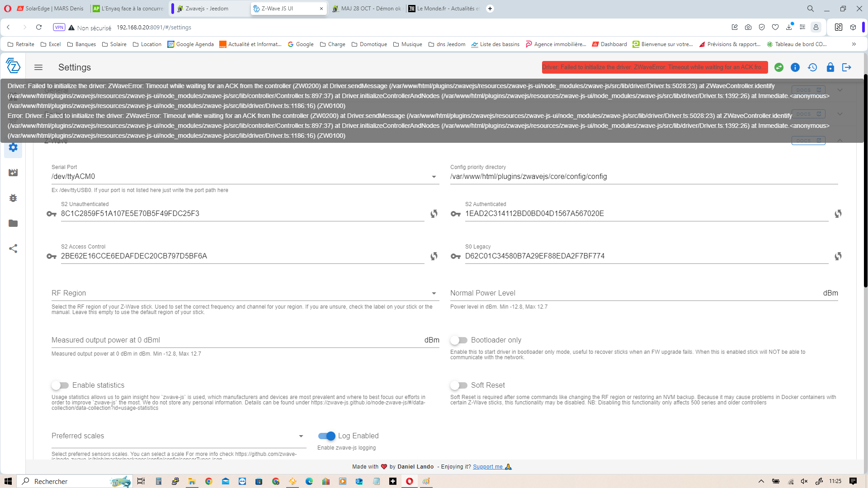Switch to L'Enyaq face à la concurrence tab

[128, 9]
